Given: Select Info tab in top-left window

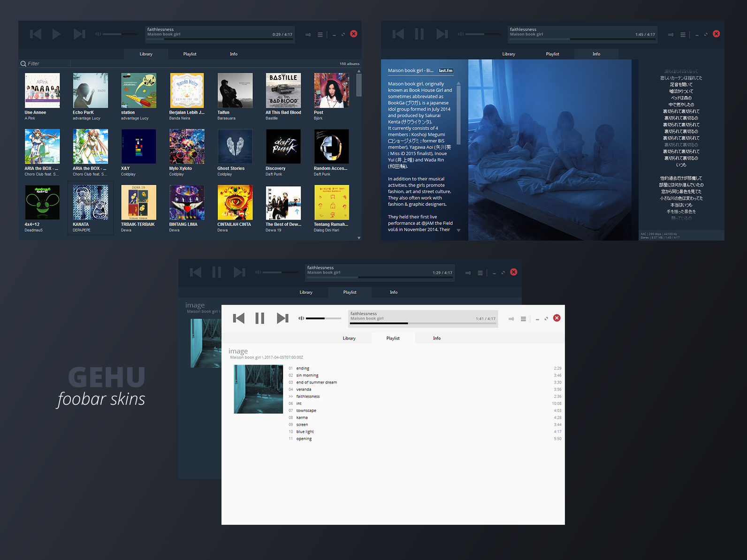Looking at the screenshot, I should point(234,54).
